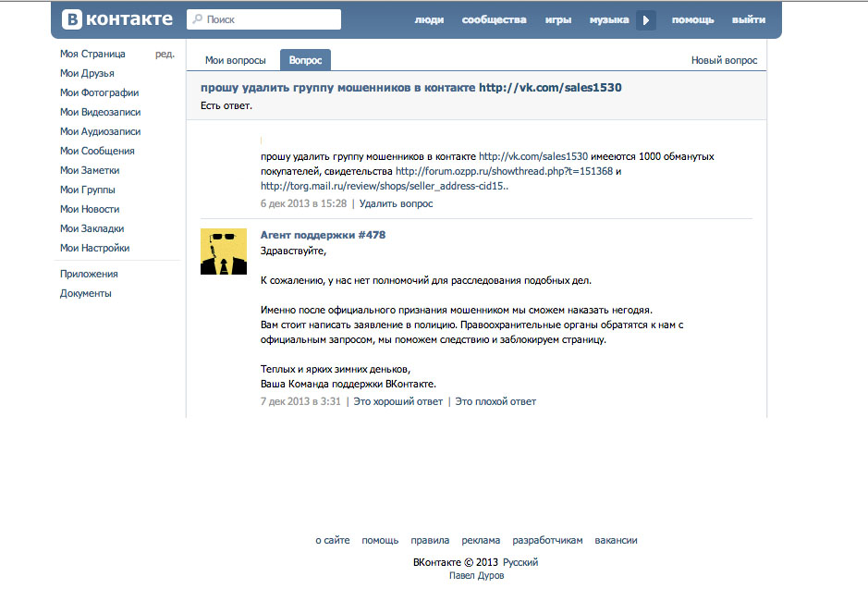Click Ваша Команда поддержки ВКонтакте. signature
The height and width of the screenshot is (613, 868).
click(348, 384)
